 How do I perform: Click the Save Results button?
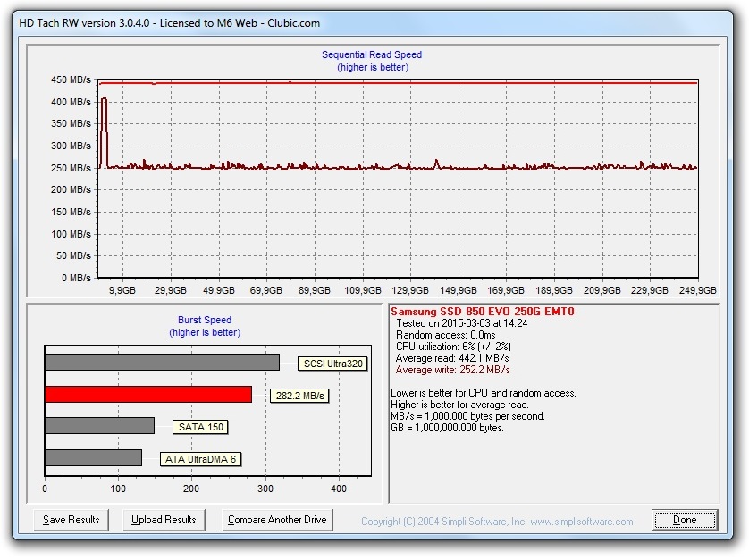coord(72,520)
